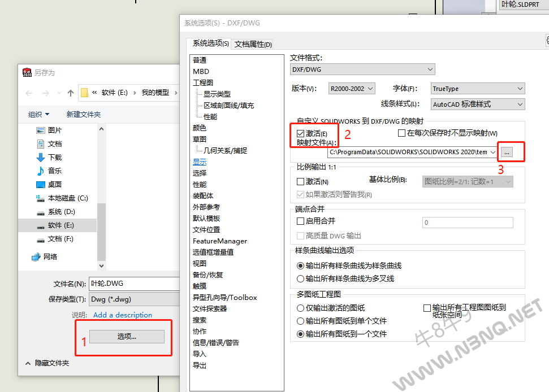Select highlighted 显示 option

click(200, 162)
